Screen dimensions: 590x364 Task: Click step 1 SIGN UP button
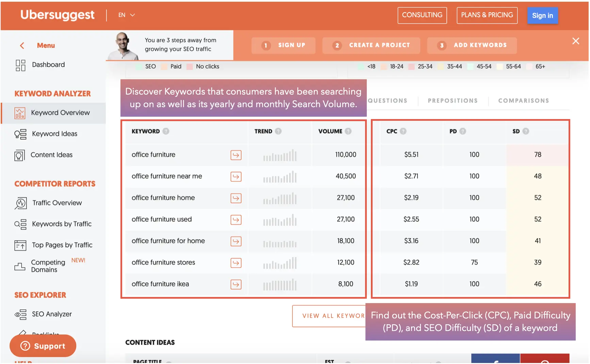click(x=283, y=45)
